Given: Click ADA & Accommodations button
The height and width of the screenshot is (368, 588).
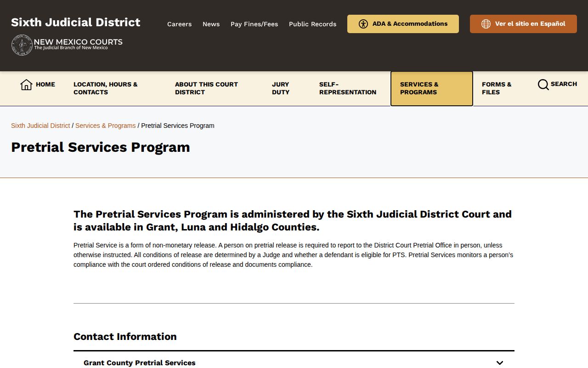Looking at the screenshot, I should click(x=403, y=24).
